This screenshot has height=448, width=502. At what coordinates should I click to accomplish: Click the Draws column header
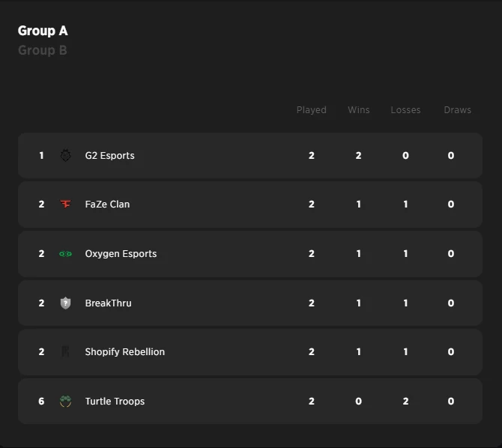pyautogui.click(x=457, y=110)
